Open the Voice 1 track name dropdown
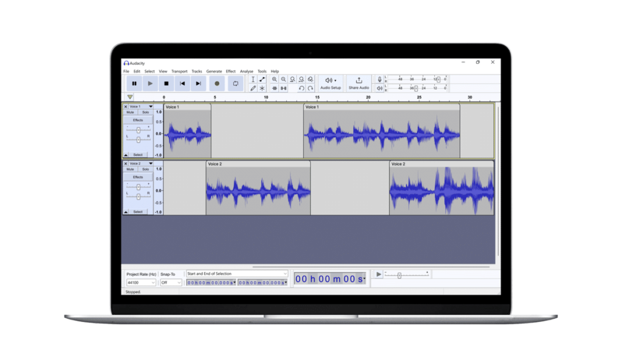 (141, 107)
